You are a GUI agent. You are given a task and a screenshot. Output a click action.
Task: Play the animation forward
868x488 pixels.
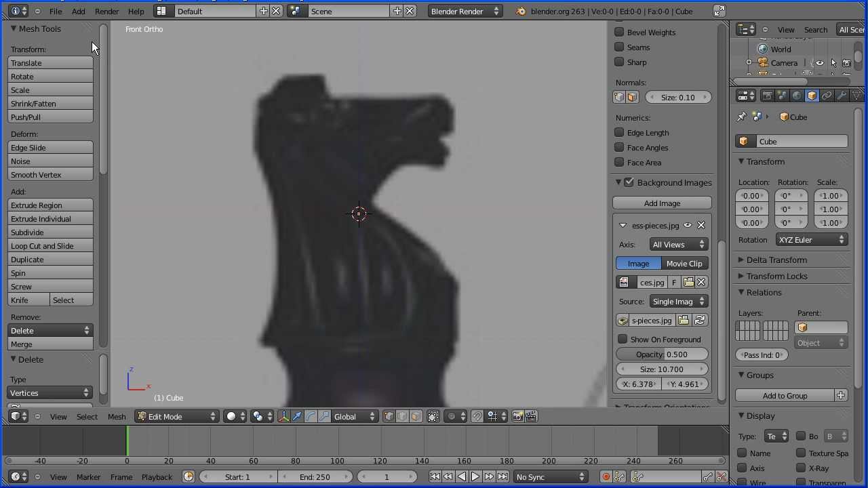pyautogui.click(x=475, y=476)
